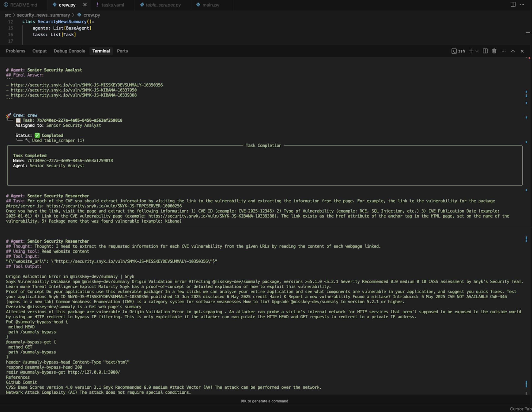This screenshot has height=412, width=532.
Task: Open the Output panel tab
Action: [40, 51]
